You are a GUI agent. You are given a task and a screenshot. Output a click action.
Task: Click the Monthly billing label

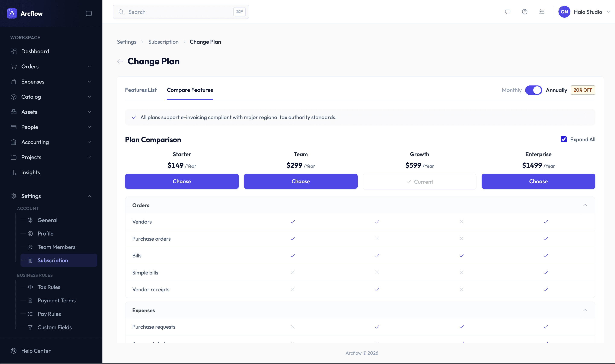pyautogui.click(x=512, y=90)
